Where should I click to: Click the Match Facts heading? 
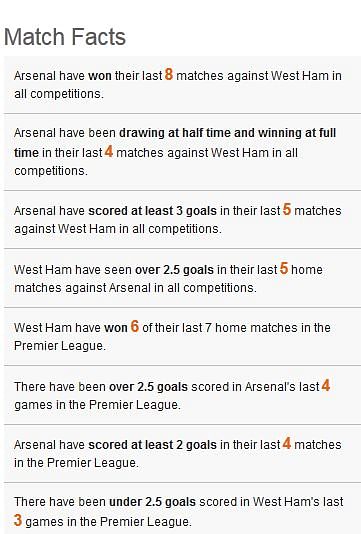65,37
